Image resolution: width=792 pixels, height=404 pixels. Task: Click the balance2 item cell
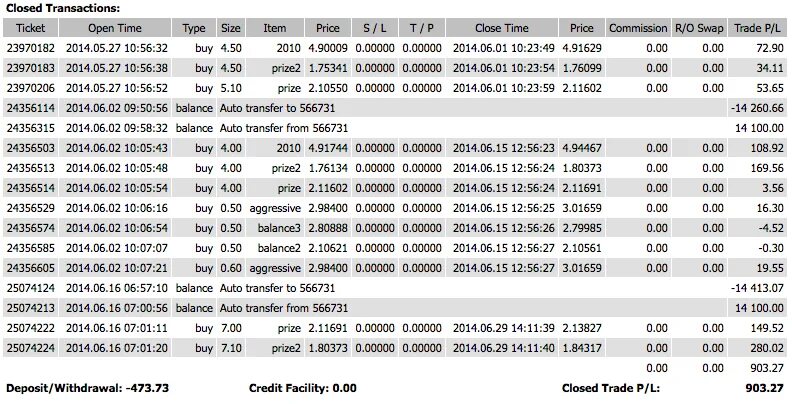coord(279,248)
